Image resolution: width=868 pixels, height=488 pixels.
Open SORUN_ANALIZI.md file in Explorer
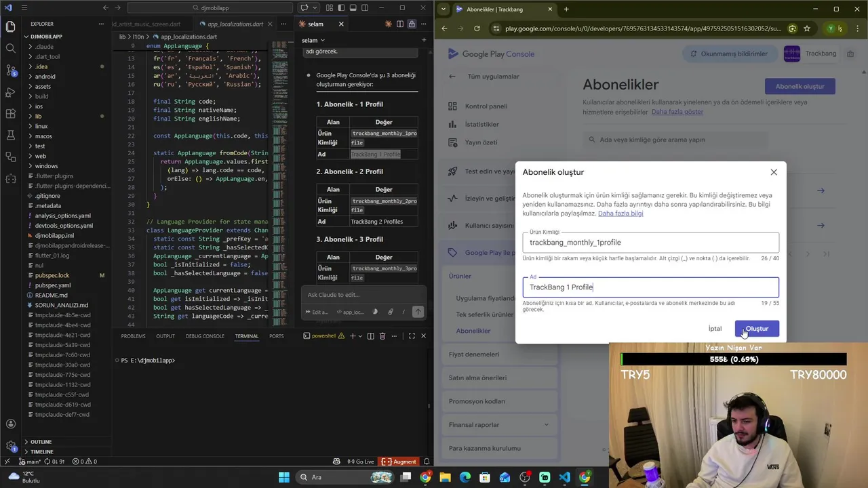coord(62,305)
